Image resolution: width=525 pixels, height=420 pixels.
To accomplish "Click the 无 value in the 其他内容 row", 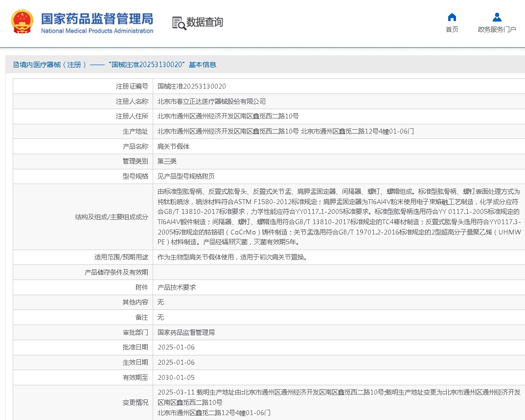I will 160,302.
